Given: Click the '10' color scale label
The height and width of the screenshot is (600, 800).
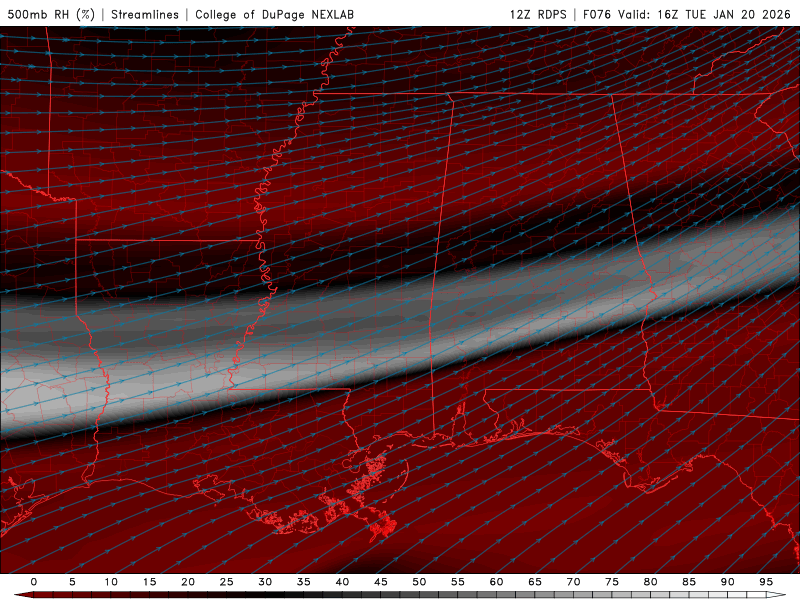Looking at the screenshot, I should click(111, 582).
